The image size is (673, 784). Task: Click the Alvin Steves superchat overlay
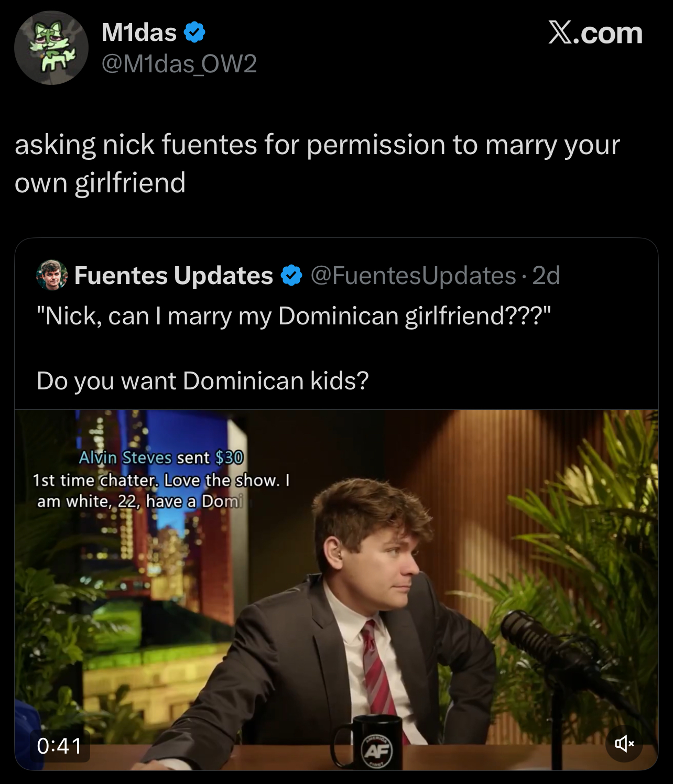[161, 480]
